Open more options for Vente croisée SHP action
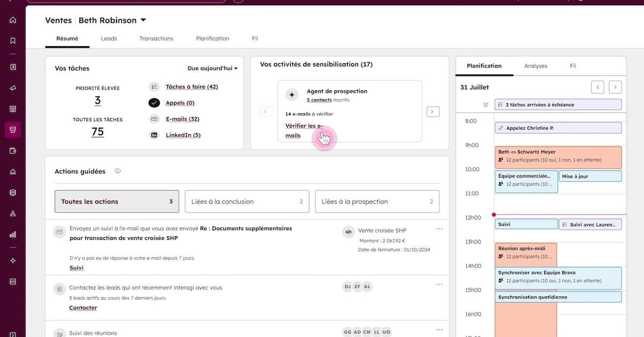The width and height of the screenshot is (644, 337). point(440,229)
